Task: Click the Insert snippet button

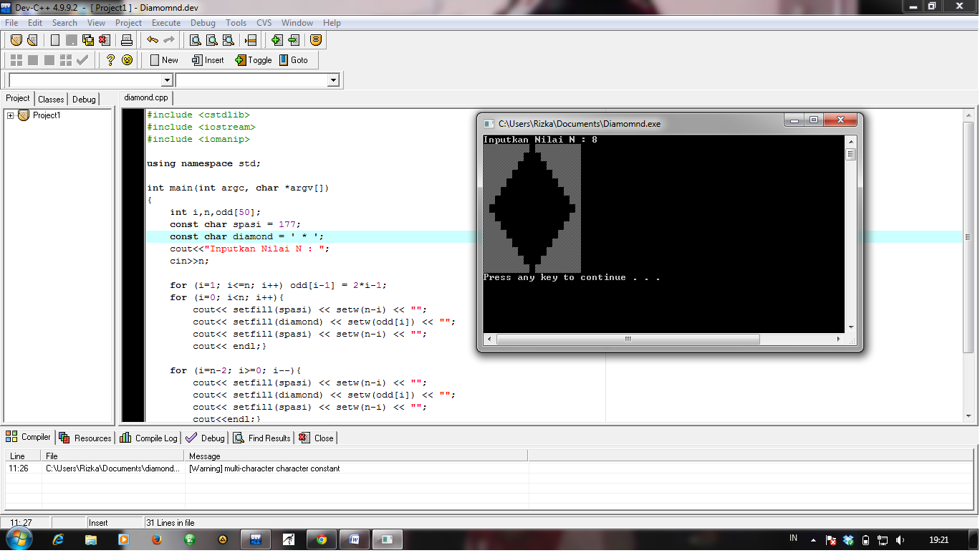Action: click(x=207, y=60)
